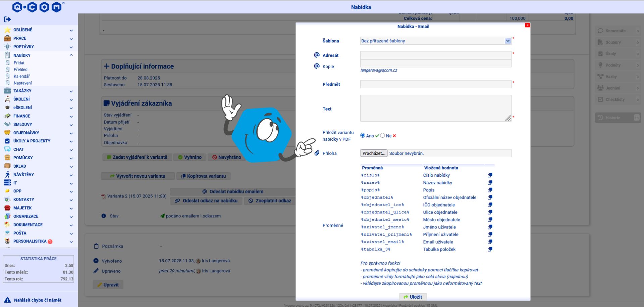
Task: Open the Šablona template dropdown
Action: tap(436, 41)
